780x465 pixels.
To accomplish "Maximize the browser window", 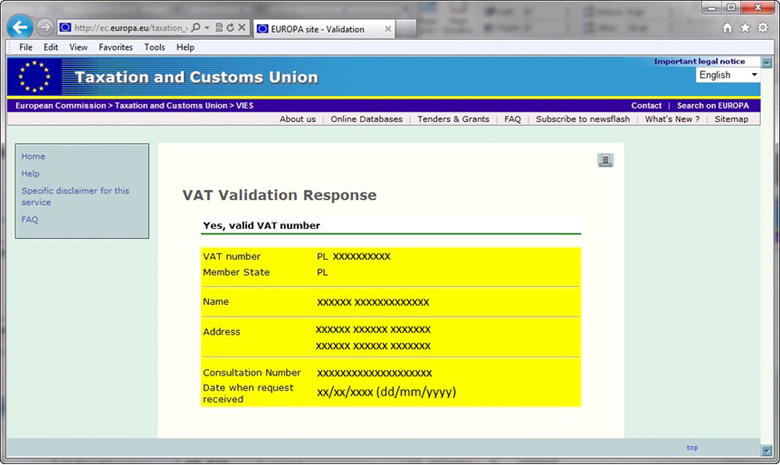I will [x=731, y=7].
